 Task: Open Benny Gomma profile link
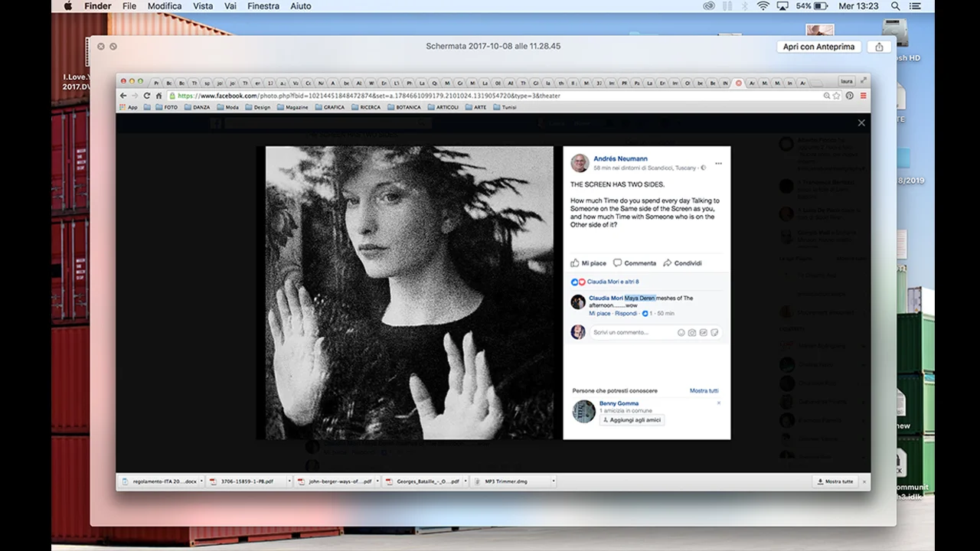(619, 403)
